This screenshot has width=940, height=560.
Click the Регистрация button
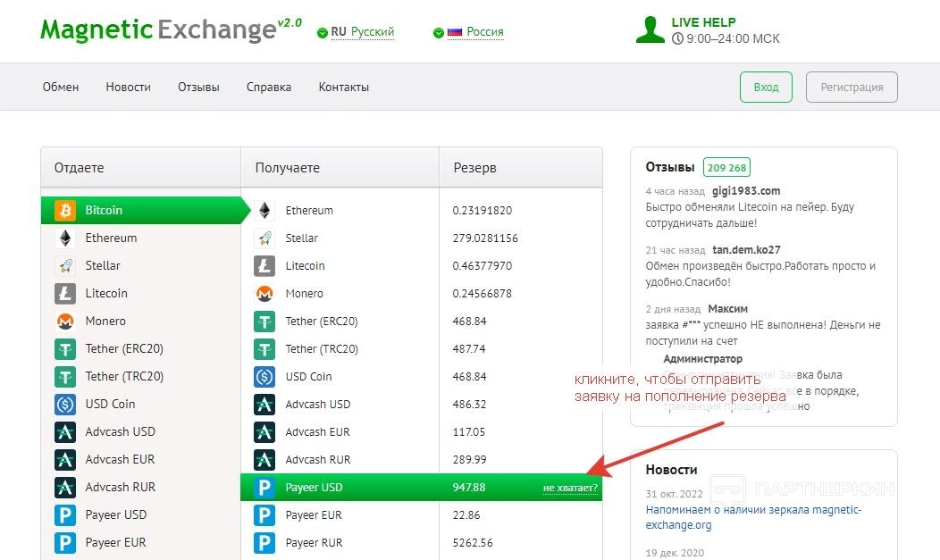852,87
